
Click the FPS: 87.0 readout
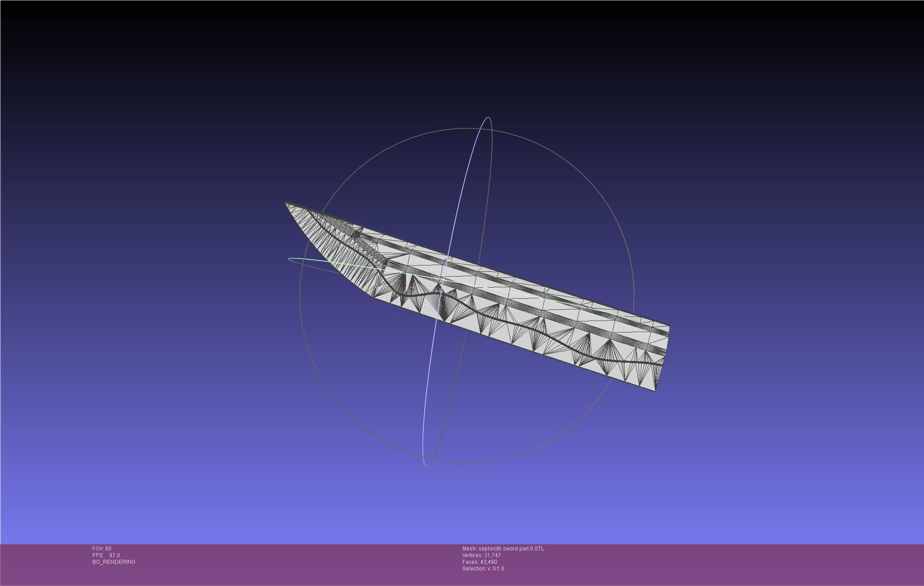(106, 555)
